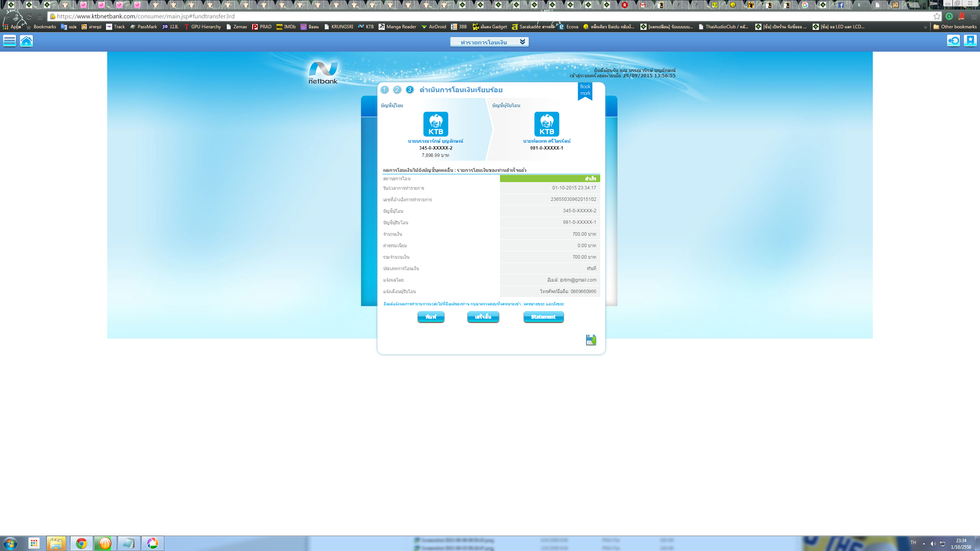Image resolution: width=980 pixels, height=551 pixels.
Task: Open the Statement button
Action: (x=543, y=317)
